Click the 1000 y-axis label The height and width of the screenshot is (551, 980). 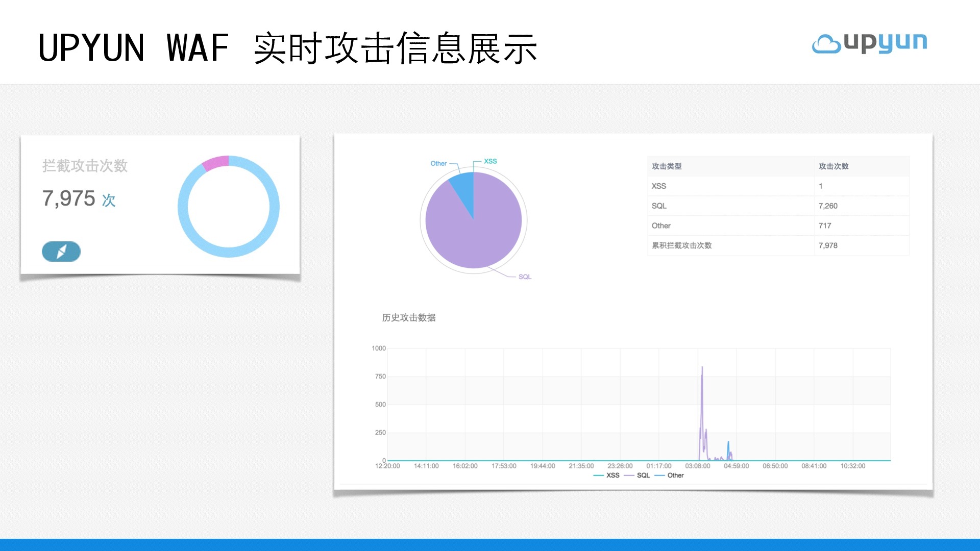coord(379,348)
